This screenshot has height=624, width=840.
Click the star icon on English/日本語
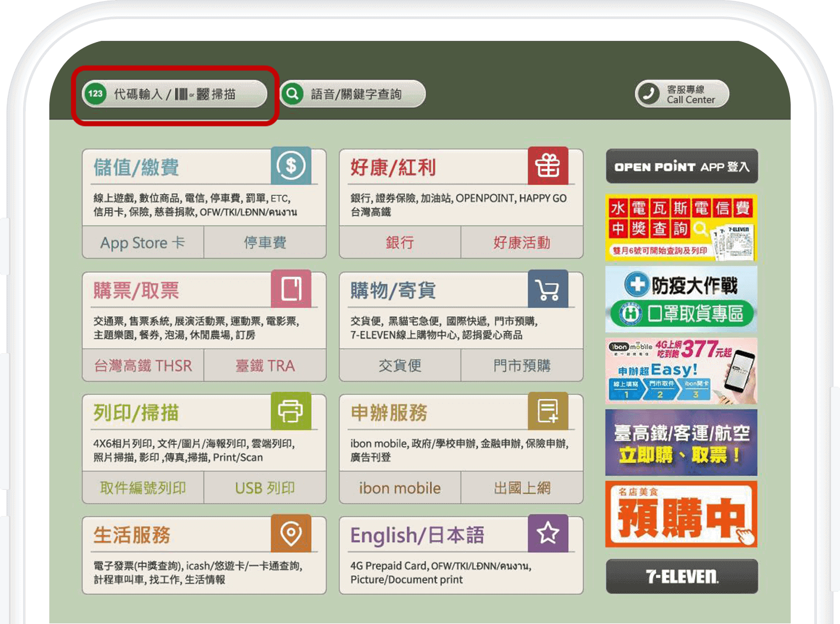click(548, 533)
